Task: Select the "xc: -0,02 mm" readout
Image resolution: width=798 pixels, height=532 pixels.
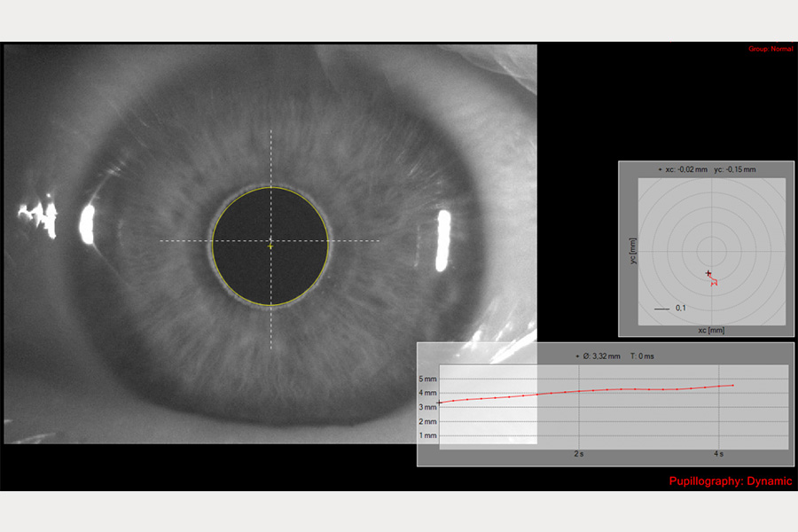Action: 686,169
